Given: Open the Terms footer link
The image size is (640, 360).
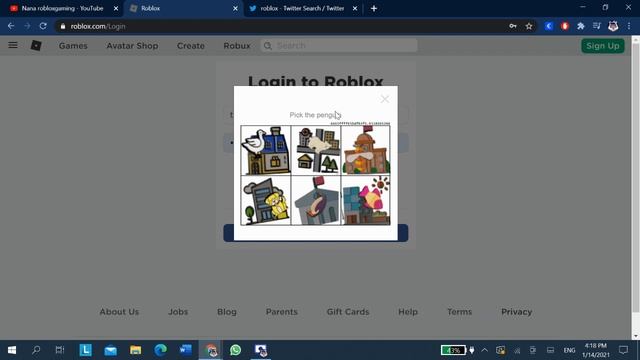Looking at the screenshot, I should (460, 312).
